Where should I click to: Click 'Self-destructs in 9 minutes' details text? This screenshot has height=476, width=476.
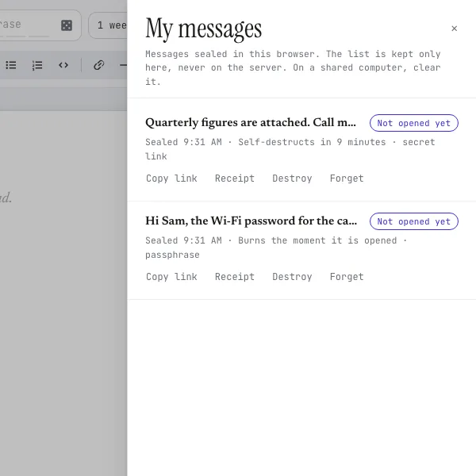312,142
